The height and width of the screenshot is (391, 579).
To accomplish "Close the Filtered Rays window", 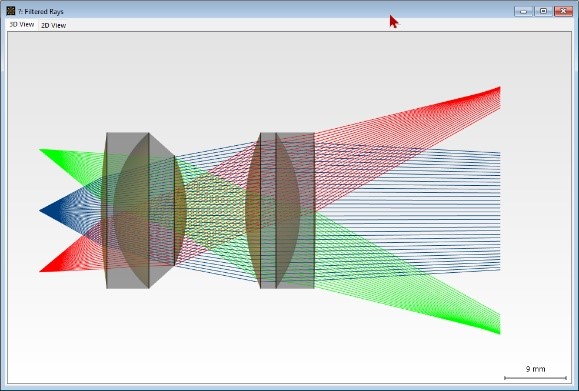I will pyautogui.click(x=563, y=11).
